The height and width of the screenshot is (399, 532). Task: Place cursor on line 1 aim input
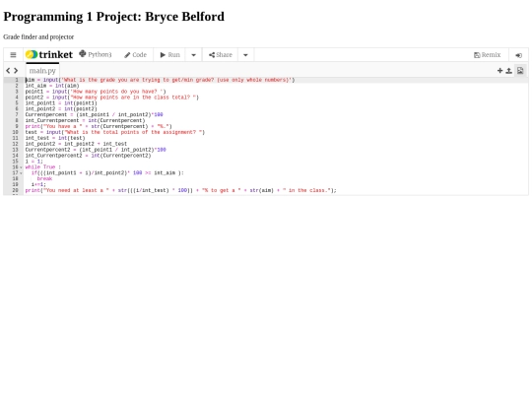coord(161,80)
